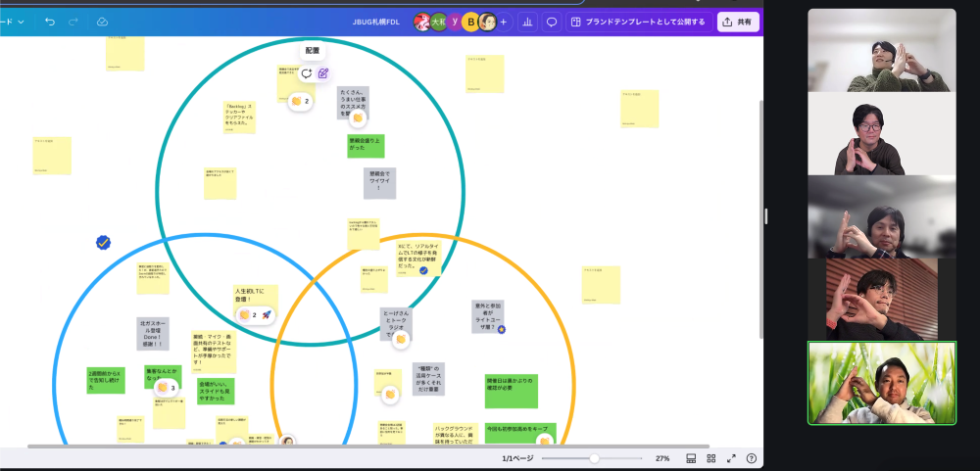Click the blue checkmark badge left of circles

click(104, 243)
